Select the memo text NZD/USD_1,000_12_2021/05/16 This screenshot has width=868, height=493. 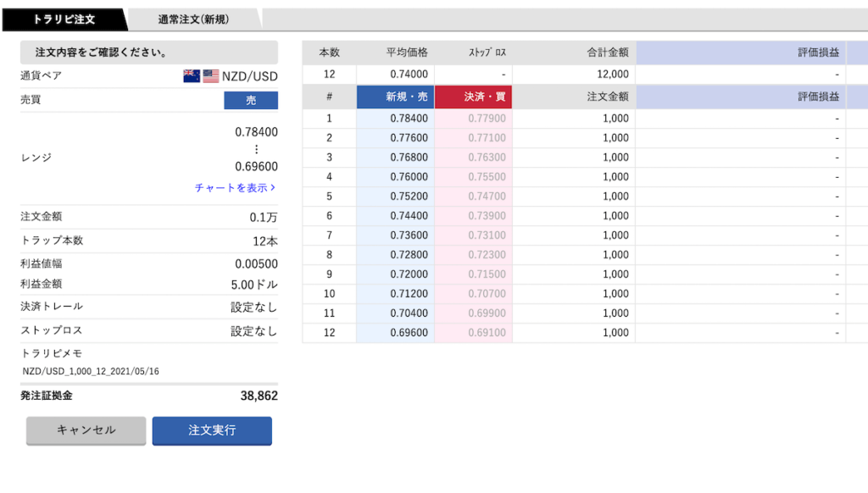[x=91, y=371]
